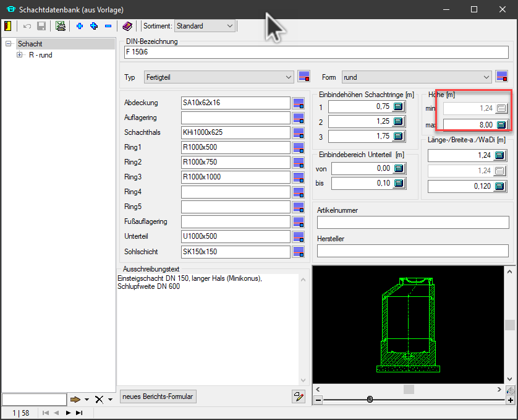Click the edit pencil icon below Ausschreibungstext
This screenshot has height=420, width=518.
tap(299, 396)
